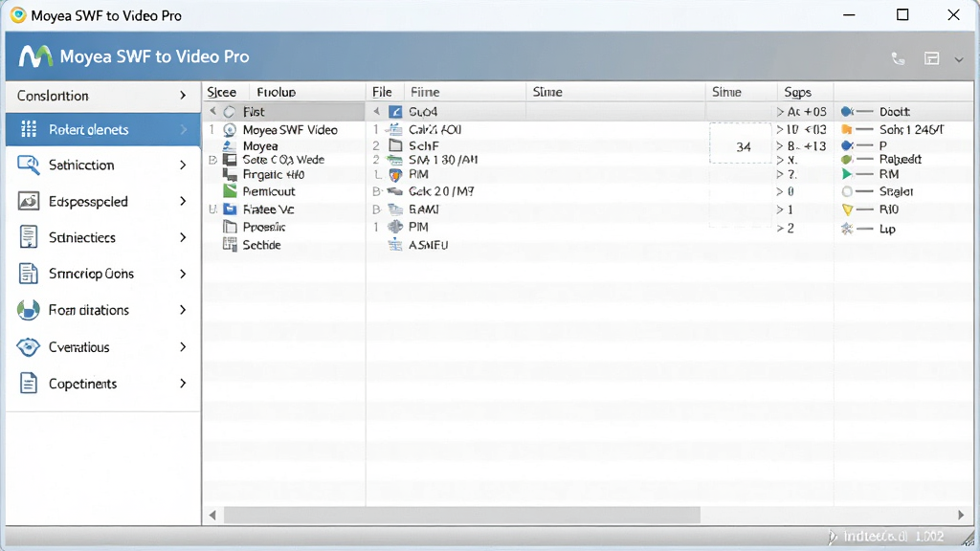Click green play marker beside RM
The height and width of the screenshot is (551, 980).
[847, 174]
